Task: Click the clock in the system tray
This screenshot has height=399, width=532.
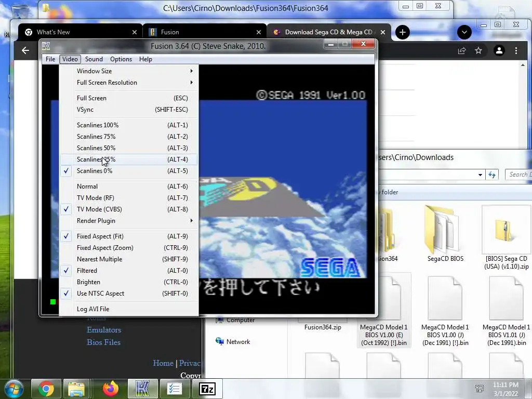Action: click(x=506, y=389)
